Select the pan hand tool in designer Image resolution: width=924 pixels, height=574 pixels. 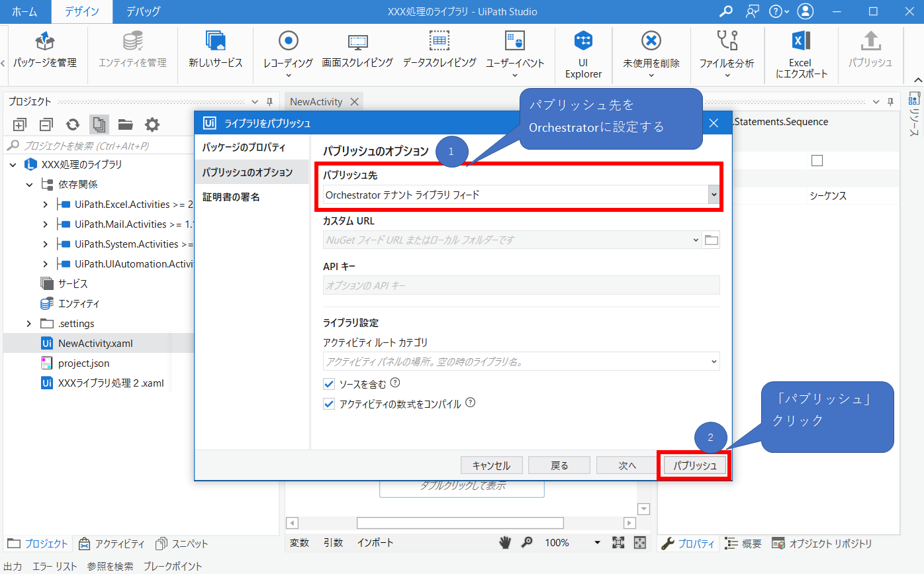pyautogui.click(x=505, y=543)
